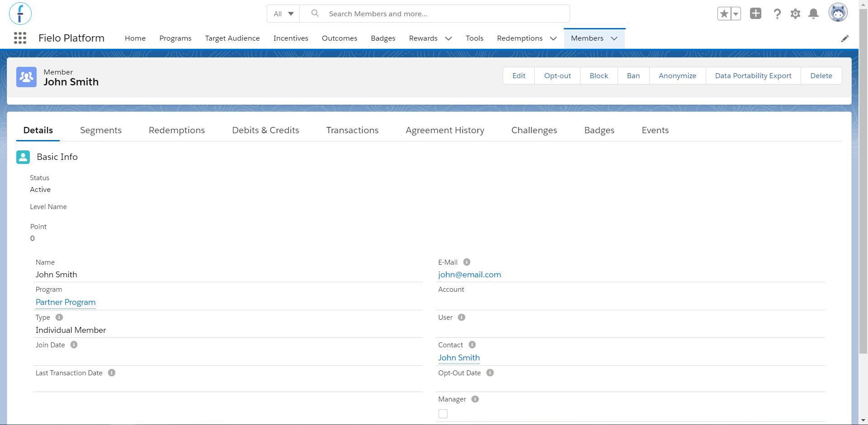Expand the Members navigation chevron
The image size is (868, 425).
(614, 38)
